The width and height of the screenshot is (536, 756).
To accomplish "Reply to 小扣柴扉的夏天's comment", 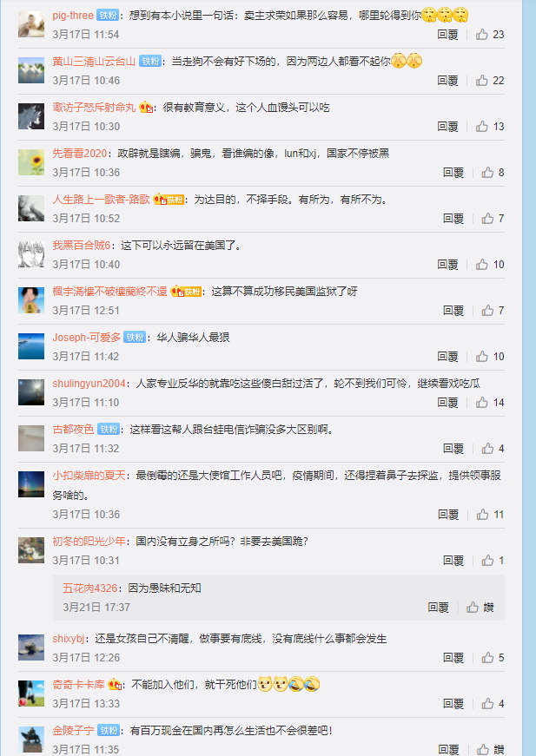I will [x=447, y=515].
